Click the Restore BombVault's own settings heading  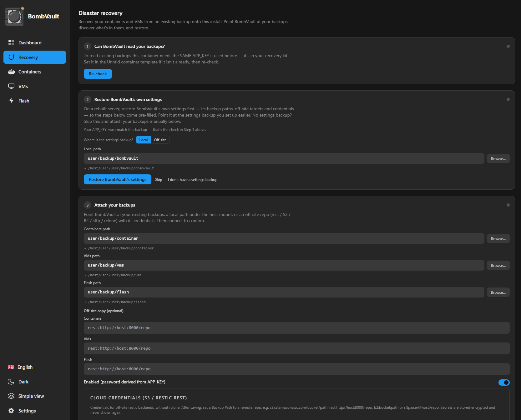[x=128, y=99]
